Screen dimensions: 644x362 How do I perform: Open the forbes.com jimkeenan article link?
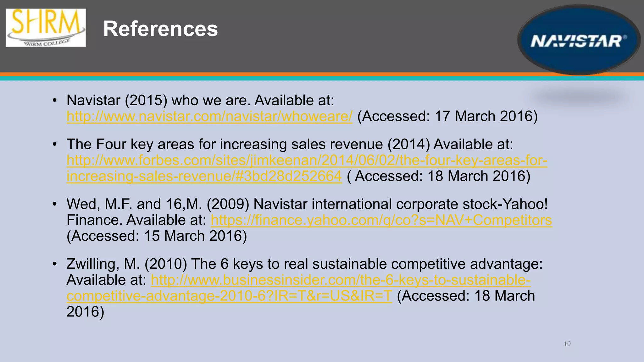pos(307,160)
